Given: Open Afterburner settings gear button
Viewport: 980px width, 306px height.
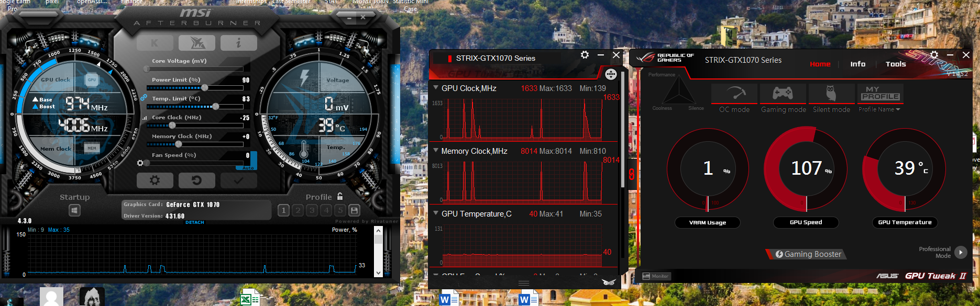Looking at the screenshot, I should tap(155, 180).
